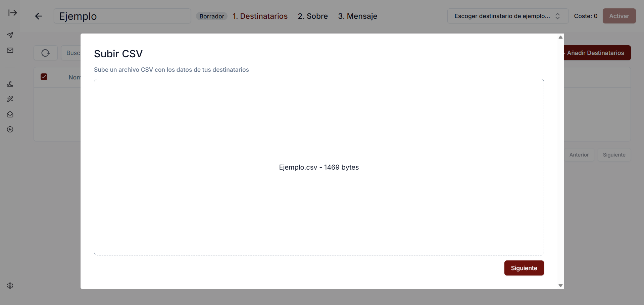The image size is (644, 305).
Task: Click the Anterior pagination button
Action: tap(579, 155)
